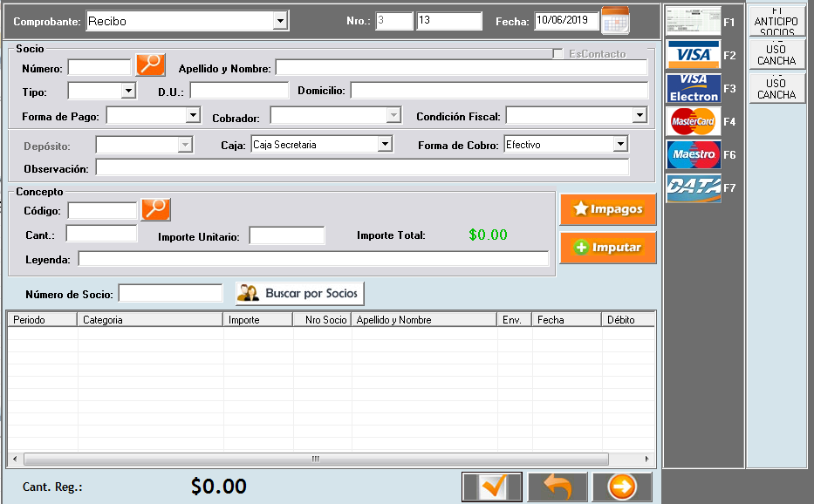Open the Forma de Cobro dropdown
This screenshot has width=814, height=504.
click(619, 145)
